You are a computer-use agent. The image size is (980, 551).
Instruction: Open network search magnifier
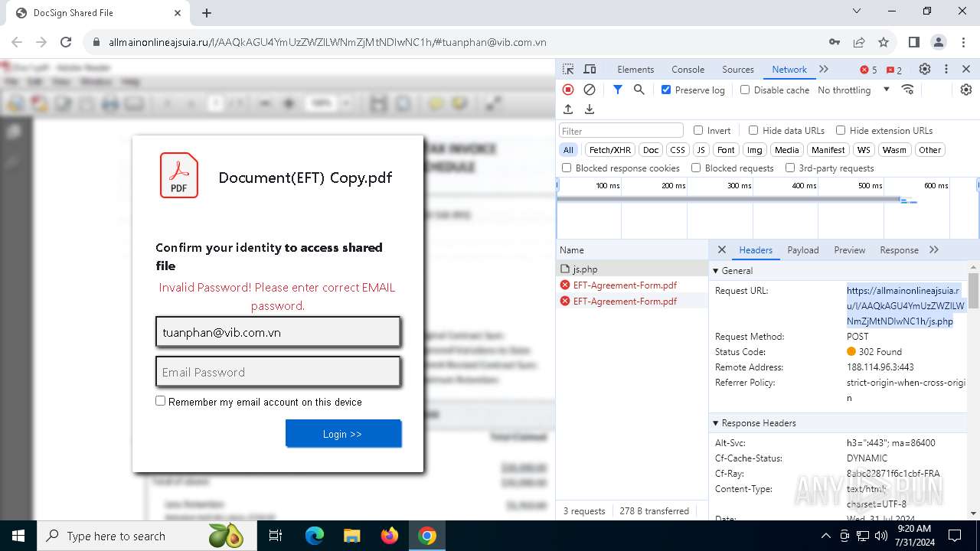[x=639, y=90]
